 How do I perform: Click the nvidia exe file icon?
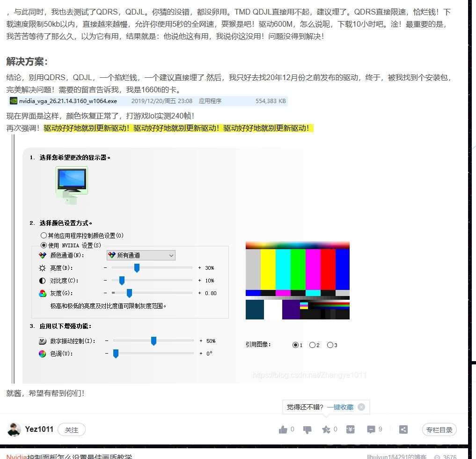pyautogui.click(x=14, y=101)
